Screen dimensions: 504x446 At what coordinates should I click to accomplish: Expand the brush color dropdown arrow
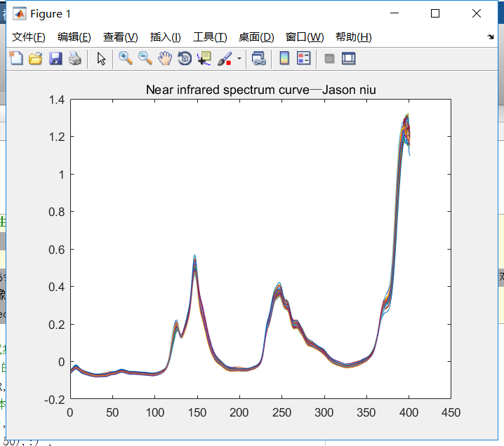click(239, 59)
